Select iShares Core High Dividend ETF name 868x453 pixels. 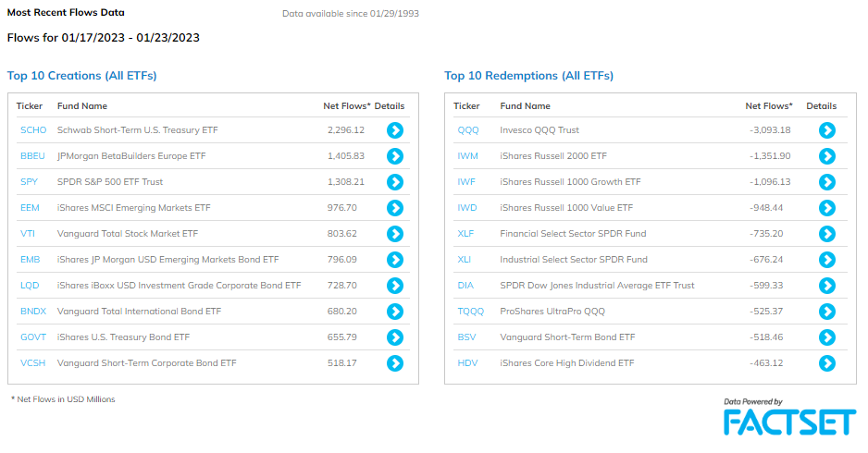pos(567,362)
